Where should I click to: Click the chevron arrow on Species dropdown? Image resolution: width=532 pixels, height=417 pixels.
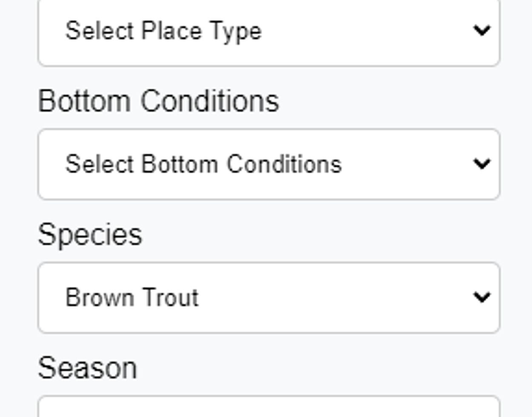481,297
